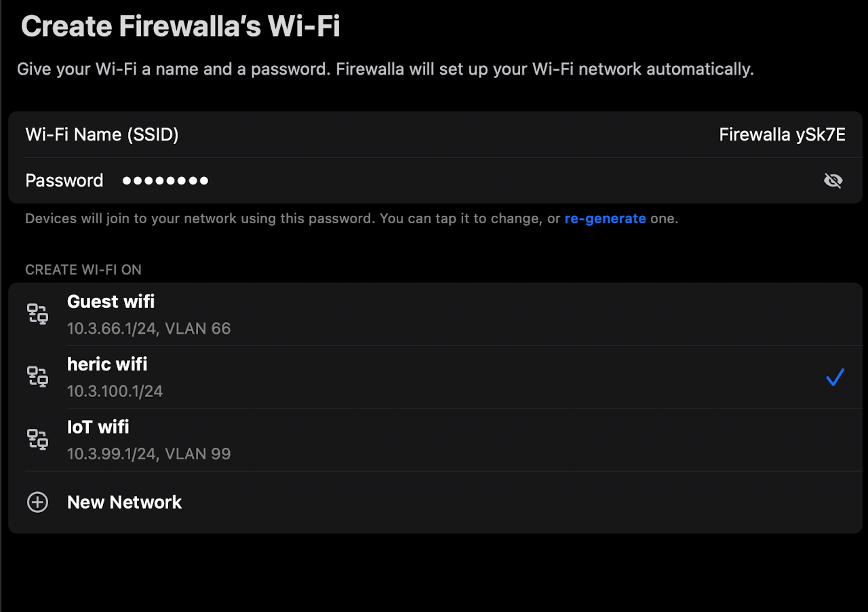
Task: Click the Create Firewalla's Wi-Fi heading
Action: pyautogui.click(x=180, y=27)
